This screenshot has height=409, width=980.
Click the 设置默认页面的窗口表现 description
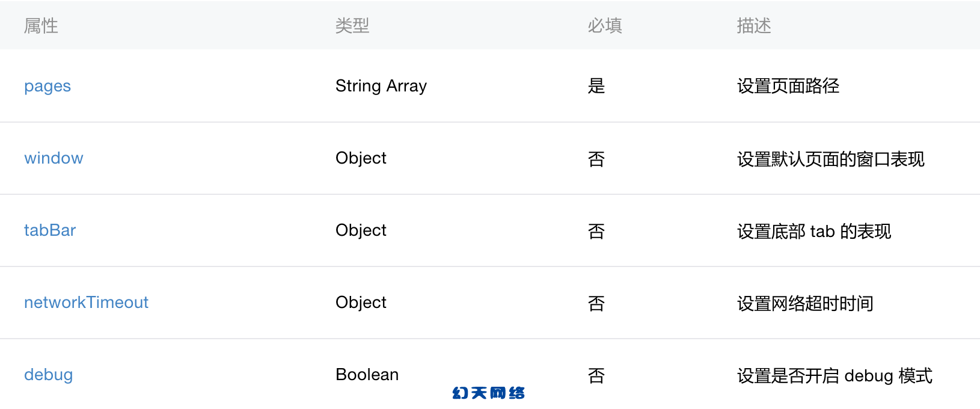[831, 159]
